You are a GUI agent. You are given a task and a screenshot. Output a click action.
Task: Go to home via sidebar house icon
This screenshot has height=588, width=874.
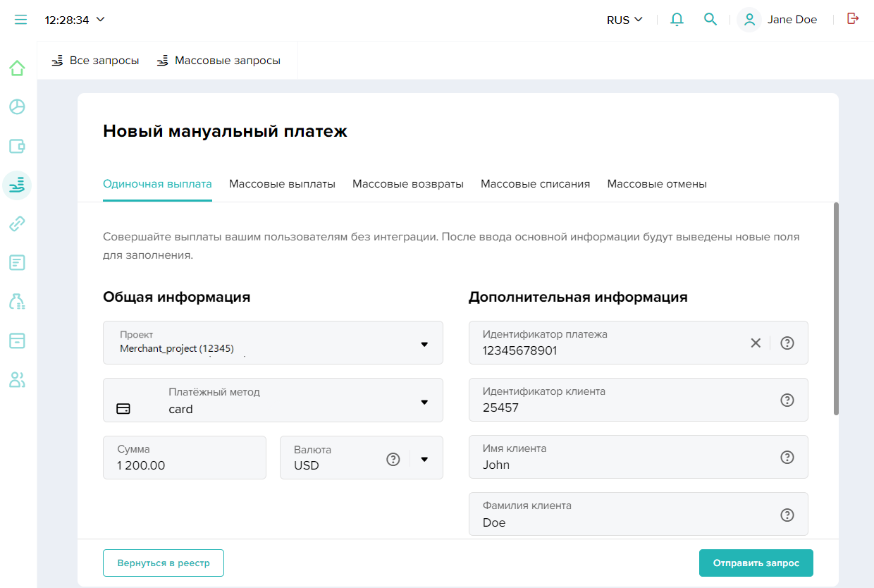17,68
